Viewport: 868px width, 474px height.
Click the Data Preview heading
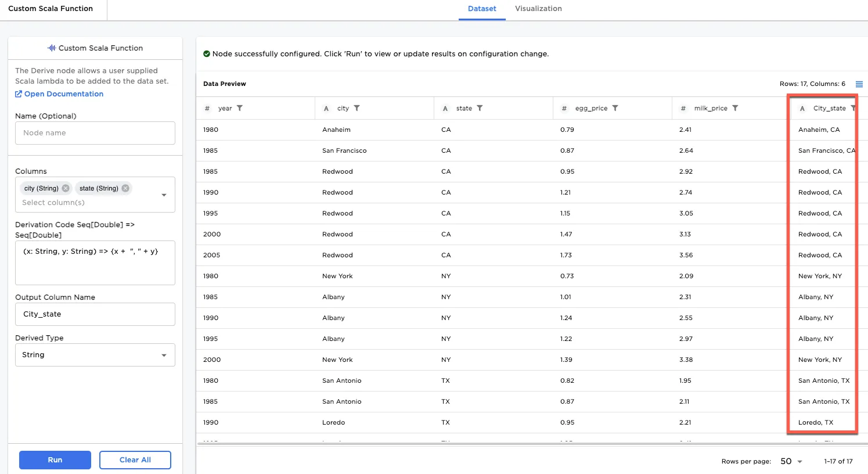point(225,84)
